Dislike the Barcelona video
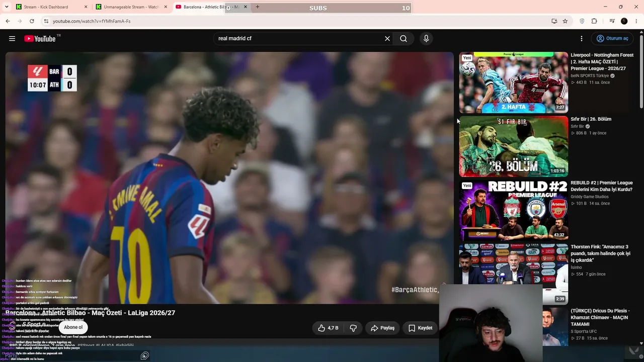The height and width of the screenshot is (362, 644). pyautogui.click(x=353, y=328)
